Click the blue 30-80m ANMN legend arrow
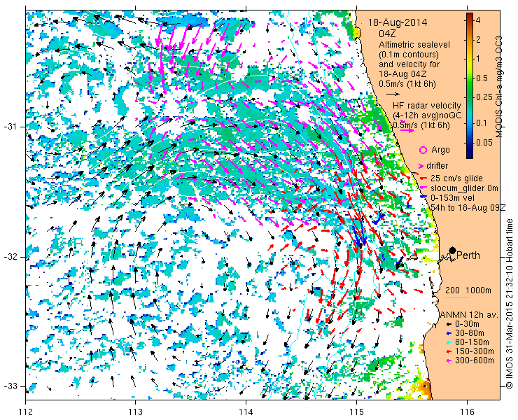Screen dimensions: 518x420 pyautogui.click(x=449, y=333)
